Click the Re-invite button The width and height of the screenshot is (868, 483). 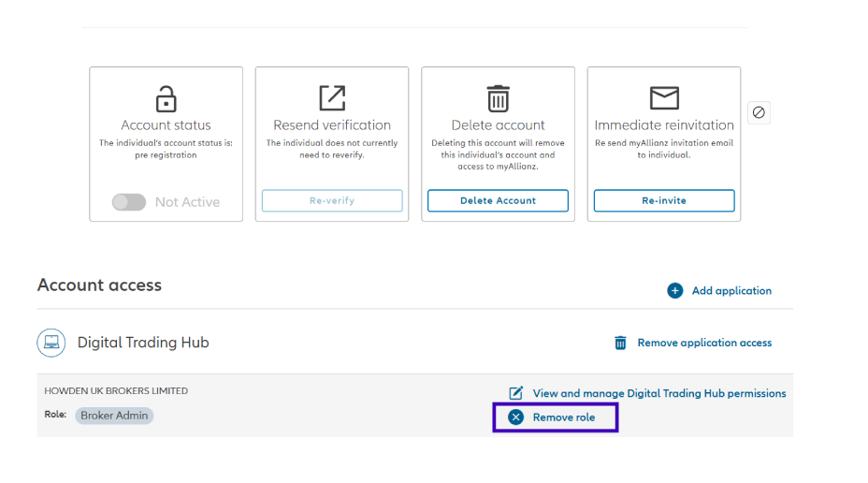click(x=664, y=200)
